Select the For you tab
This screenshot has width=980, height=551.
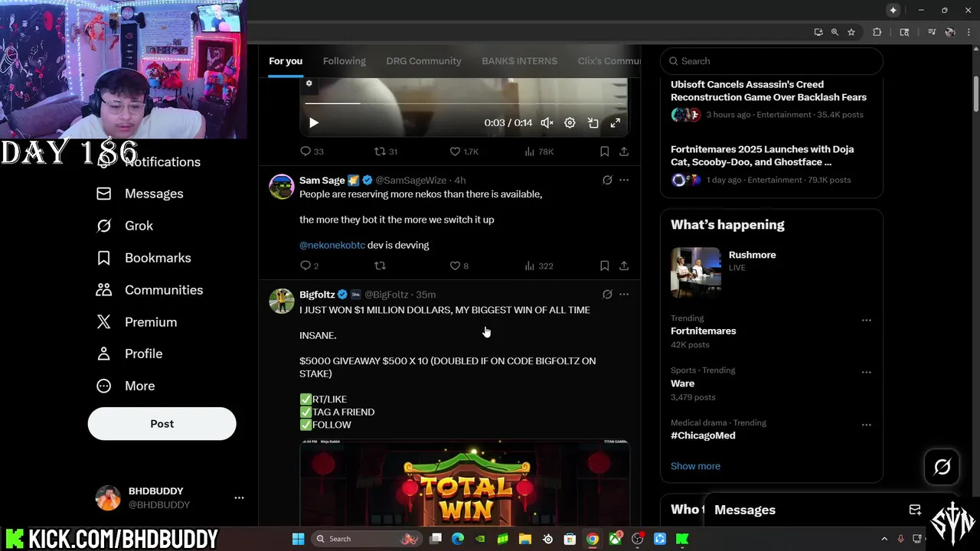pos(286,61)
